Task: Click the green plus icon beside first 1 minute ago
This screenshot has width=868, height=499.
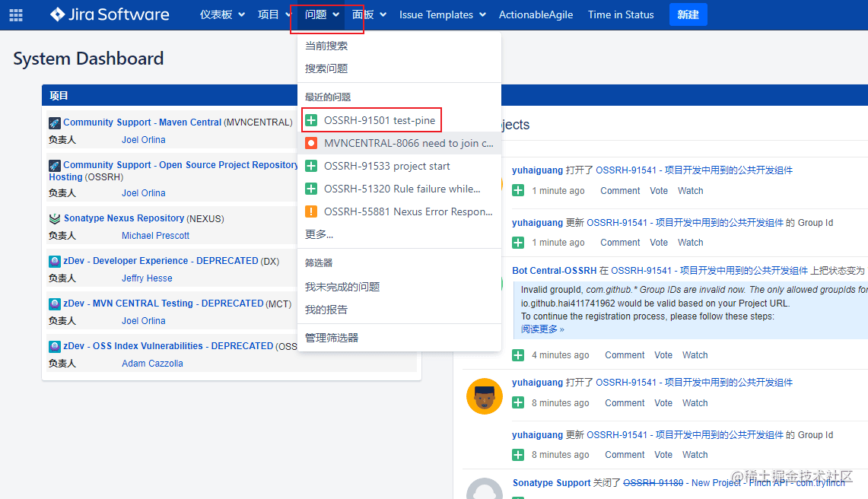Action: (518, 190)
